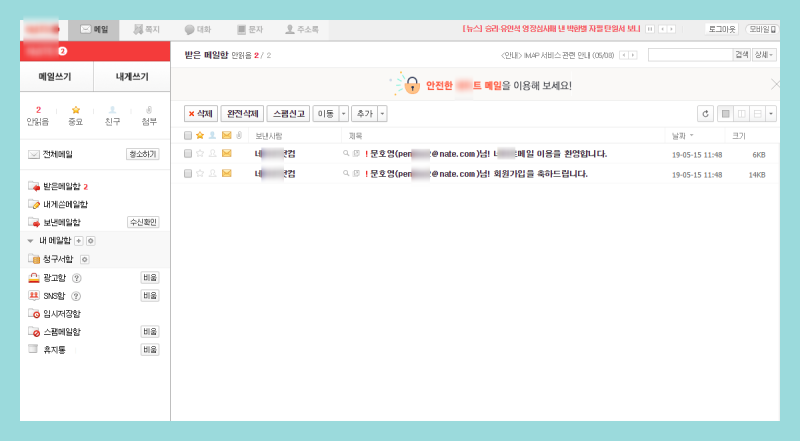Close the secure mail banner
The image size is (800, 441).
pyautogui.click(x=775, y=84)
